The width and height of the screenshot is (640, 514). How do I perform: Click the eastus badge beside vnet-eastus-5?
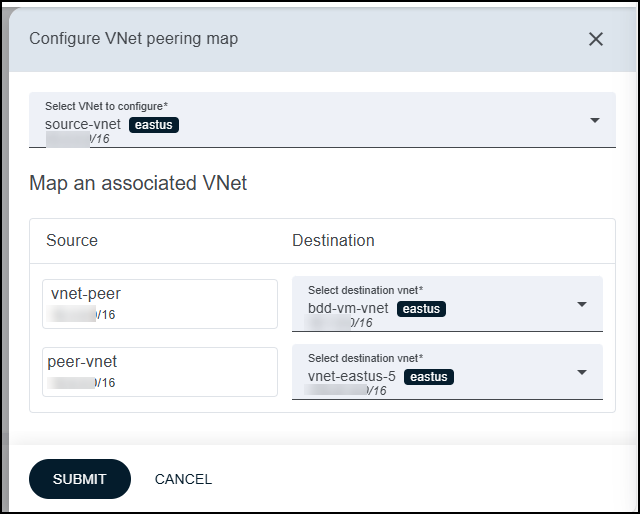pos(429,377)
